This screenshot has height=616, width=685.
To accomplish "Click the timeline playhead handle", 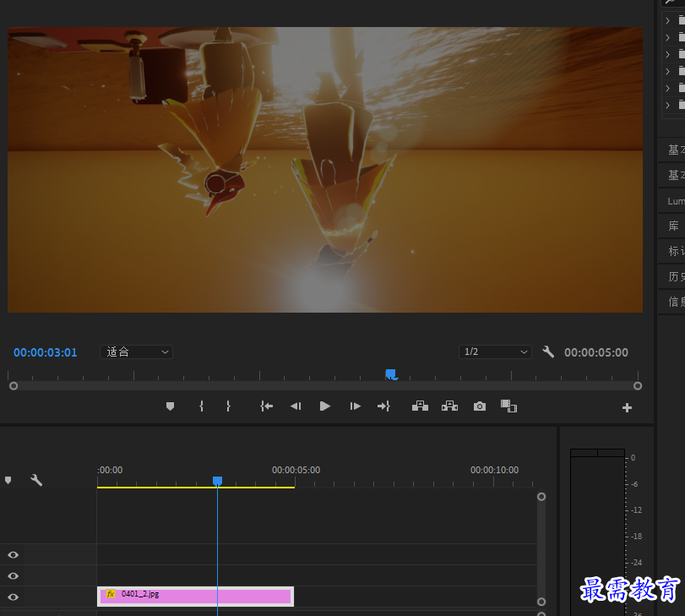I will (218, 481).
